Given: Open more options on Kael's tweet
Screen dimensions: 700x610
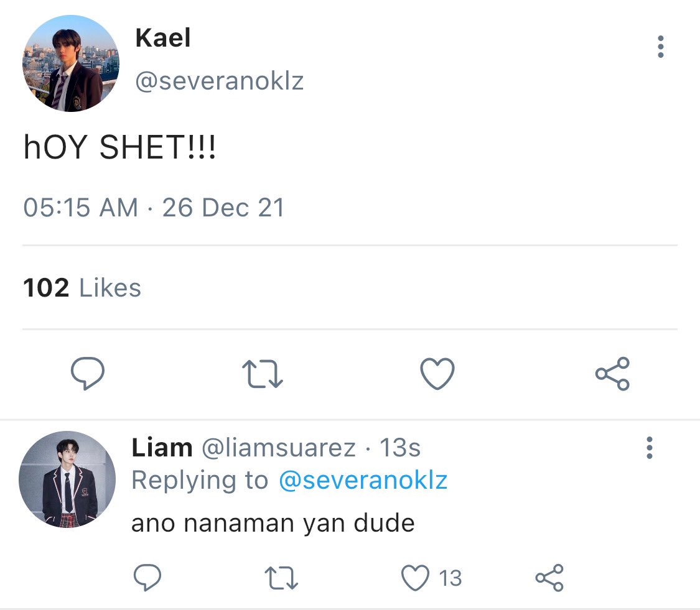Looking at the screenshot, I should click(661, 47).
